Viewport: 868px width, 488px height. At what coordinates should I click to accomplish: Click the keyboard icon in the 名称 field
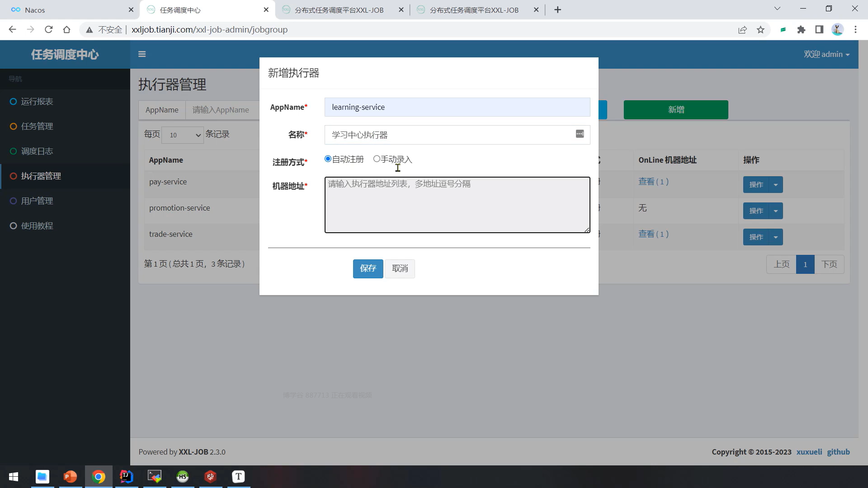coord(580,134)
